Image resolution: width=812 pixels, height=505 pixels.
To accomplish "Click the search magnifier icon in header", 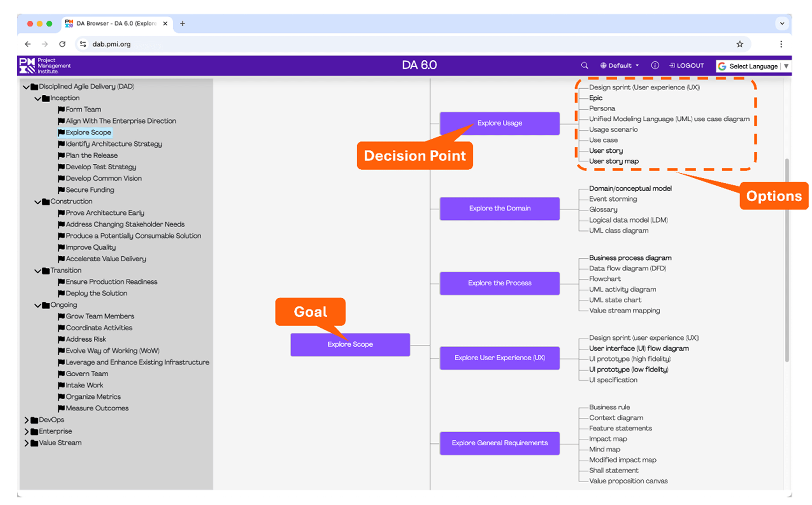I will 584,66.
